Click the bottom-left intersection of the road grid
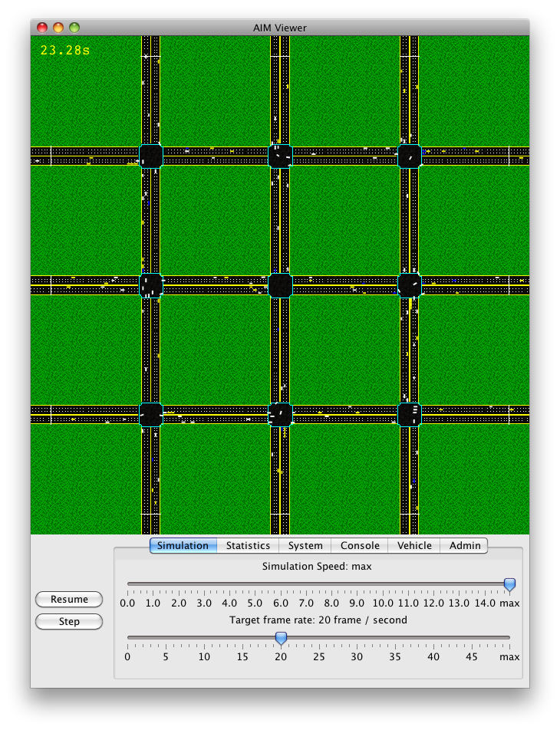This screenshot has height=730, width=560. [151, 415]
